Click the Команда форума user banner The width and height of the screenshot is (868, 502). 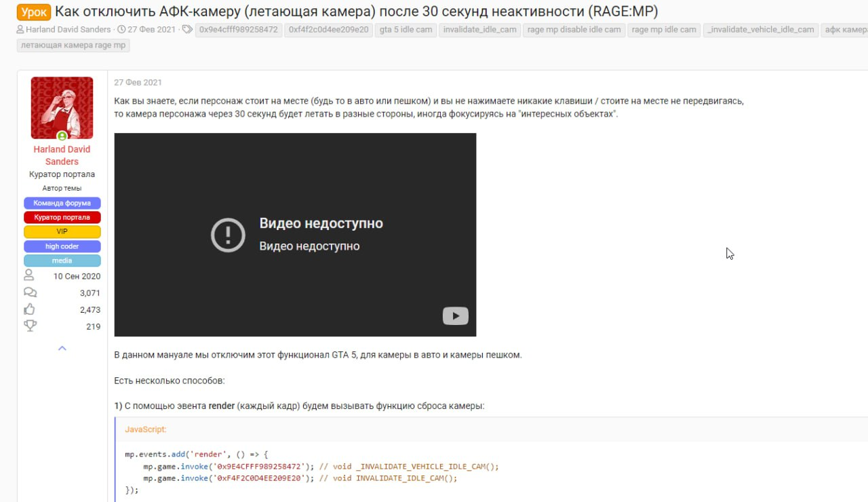pos(62,203)
